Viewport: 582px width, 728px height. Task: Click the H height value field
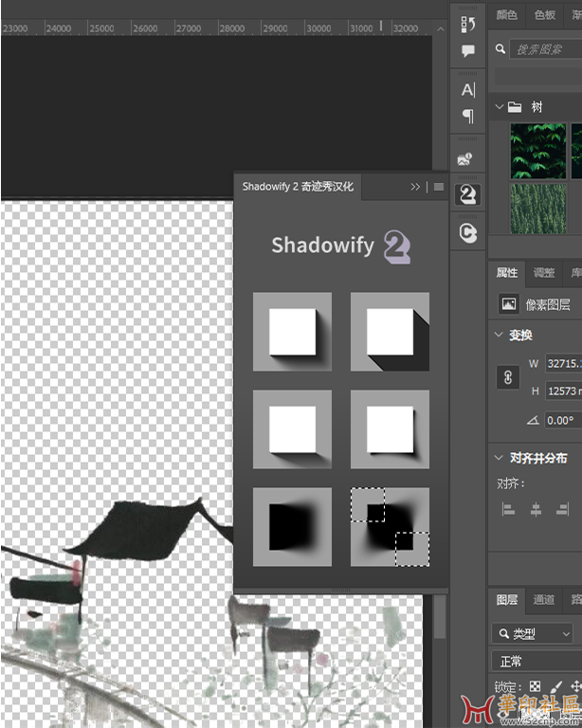pos(563,391)
